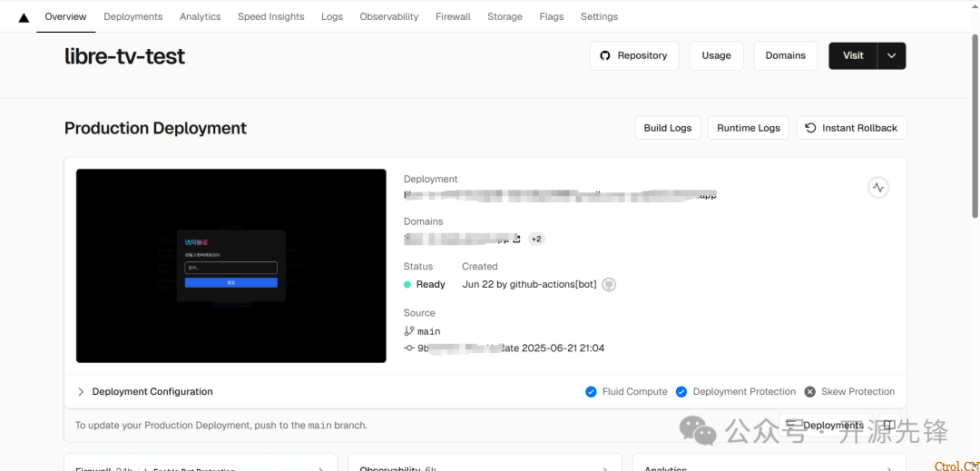Open the Logs tab

[x=332, y=17]
